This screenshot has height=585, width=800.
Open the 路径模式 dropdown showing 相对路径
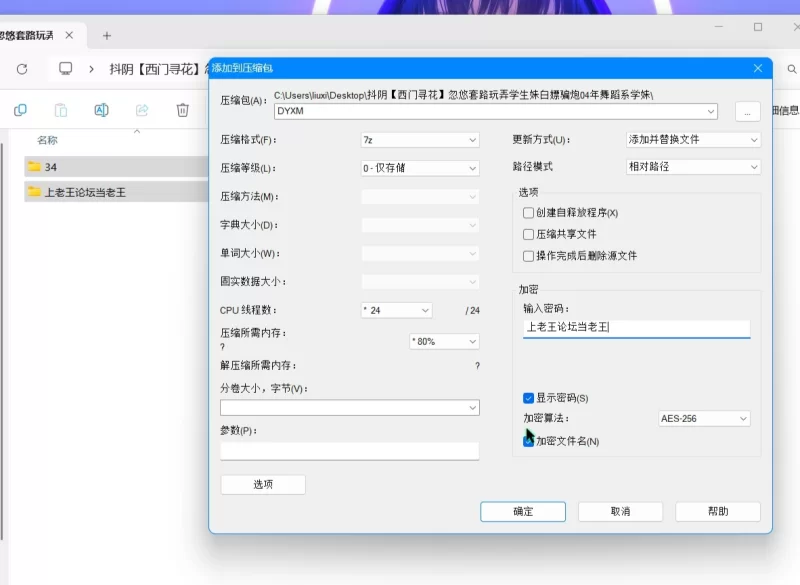[693, 167]
